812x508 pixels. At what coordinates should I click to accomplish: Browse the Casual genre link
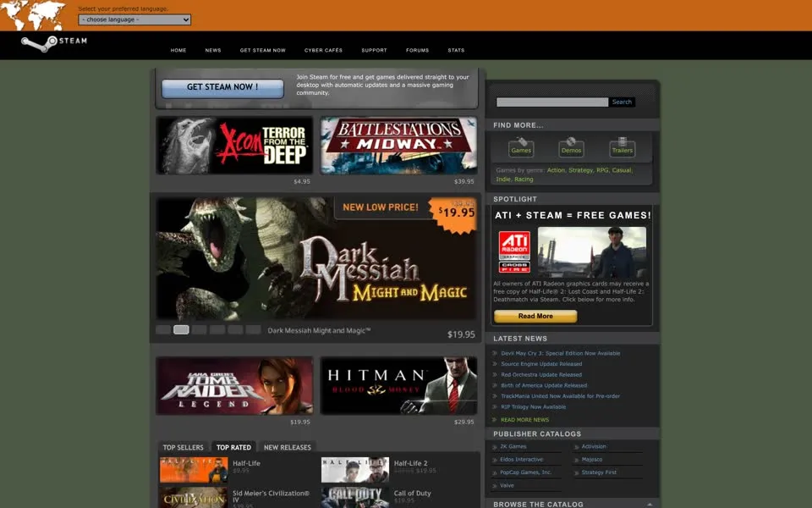click(622, 170)
